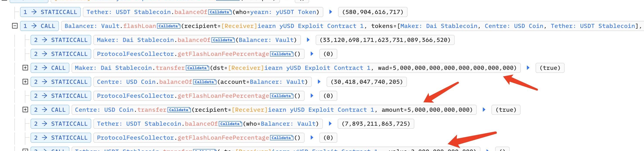Open Calldata for the Dai Stablecoin transfer

point(197,68)
